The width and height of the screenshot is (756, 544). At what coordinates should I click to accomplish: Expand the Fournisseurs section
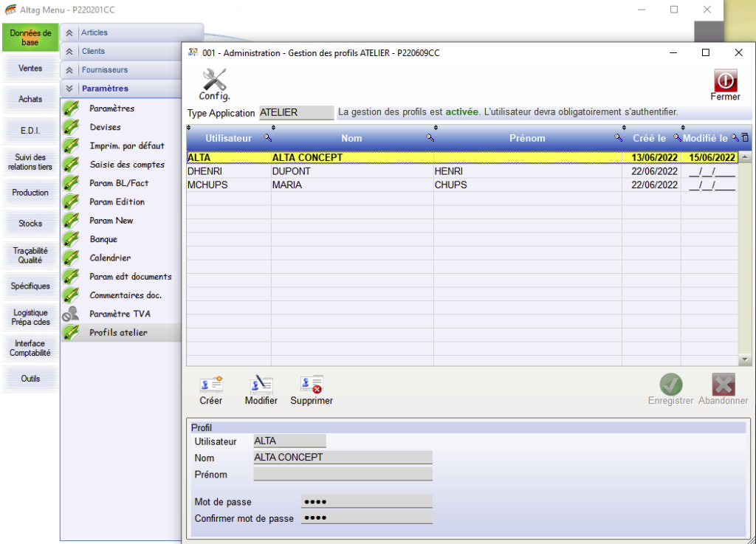coord(69,70)
